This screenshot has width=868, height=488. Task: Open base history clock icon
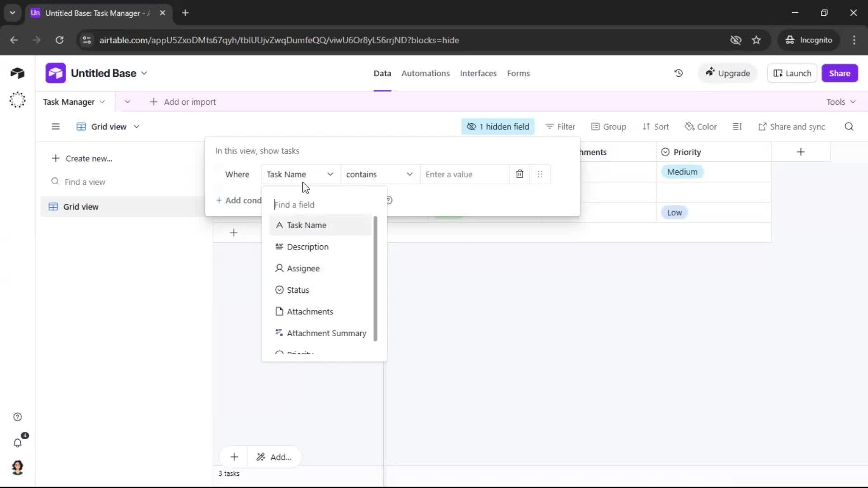point(679,73)
